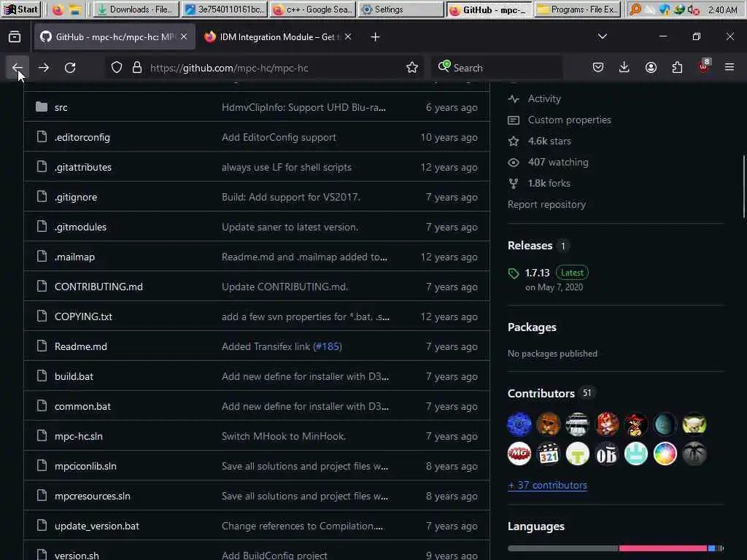Open build.bat
747x560 pixels.
coord(74,377)
